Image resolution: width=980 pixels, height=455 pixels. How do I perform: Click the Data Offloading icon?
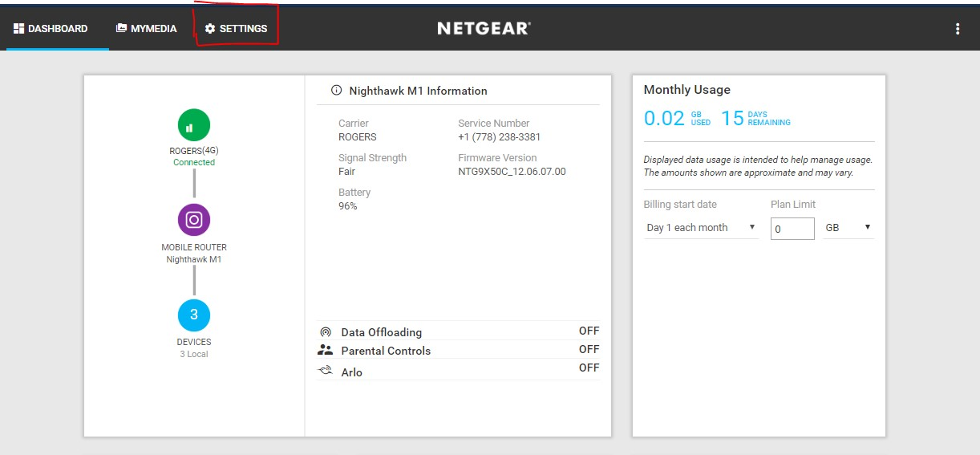pos(326,332)
